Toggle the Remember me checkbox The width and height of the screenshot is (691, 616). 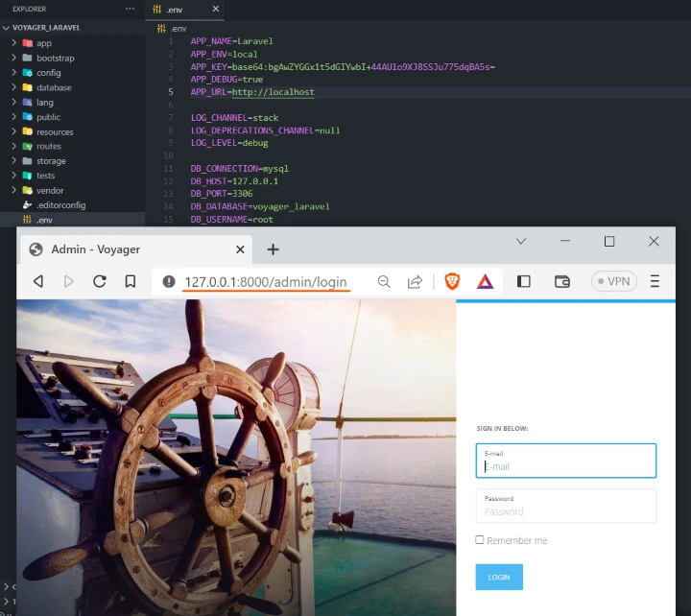480,540
